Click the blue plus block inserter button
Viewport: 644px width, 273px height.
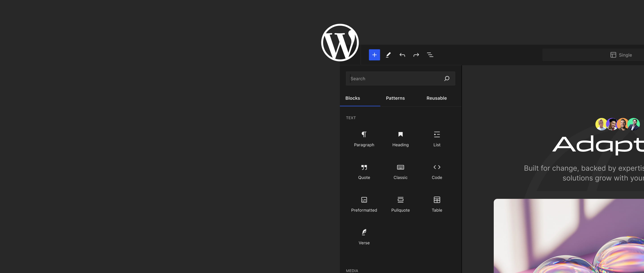pos(374,55)
